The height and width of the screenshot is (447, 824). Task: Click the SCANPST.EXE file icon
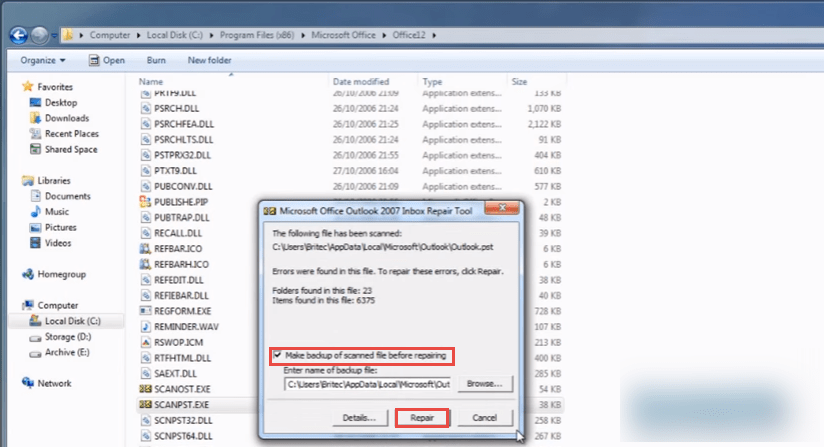point(145,404)
